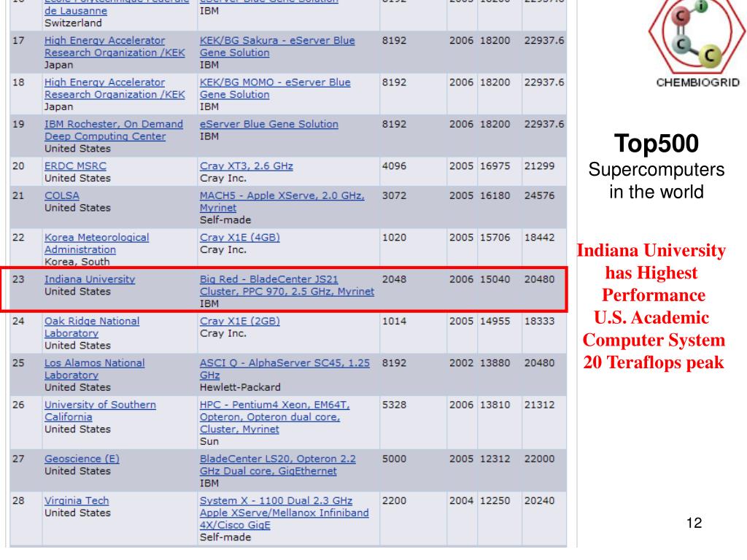Image resolution: width=747 pixels, height=560 pixels.
Task: Open the de Lausanne link
Action: tap(76, 11)
